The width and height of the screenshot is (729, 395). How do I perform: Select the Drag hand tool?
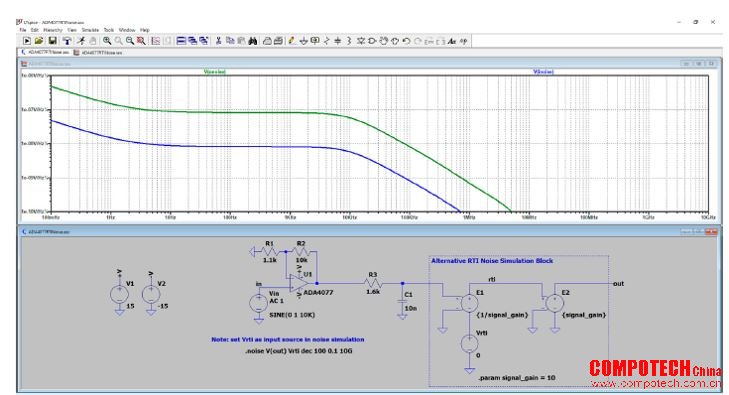click(395, 41)
